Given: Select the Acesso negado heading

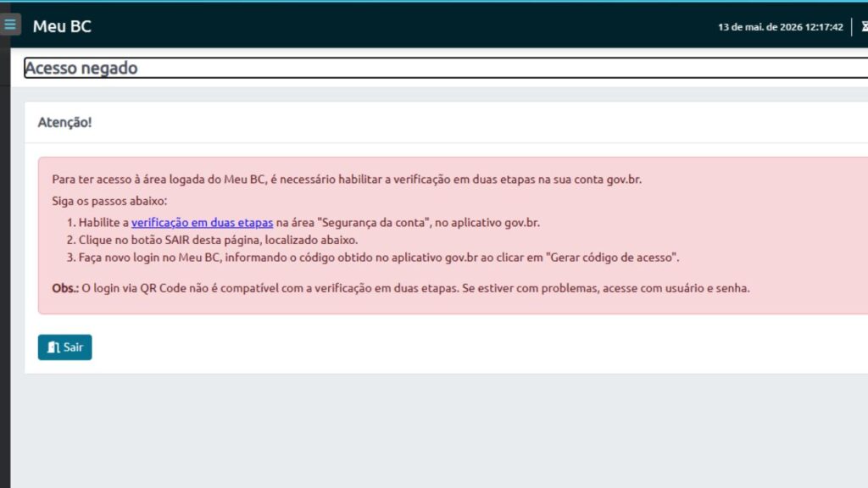Looking at the screenshot, I should (x=81, y=68).
